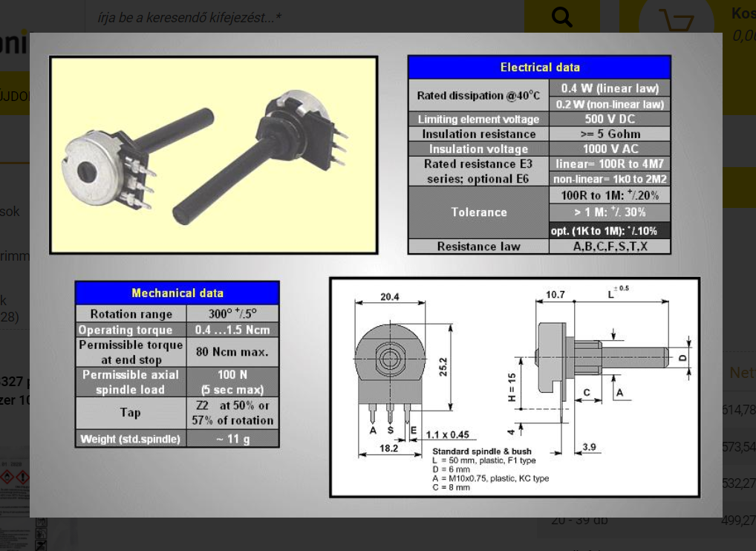Click the 'Mechanical data' table header
756x551 pixels.
coord(177,293)
